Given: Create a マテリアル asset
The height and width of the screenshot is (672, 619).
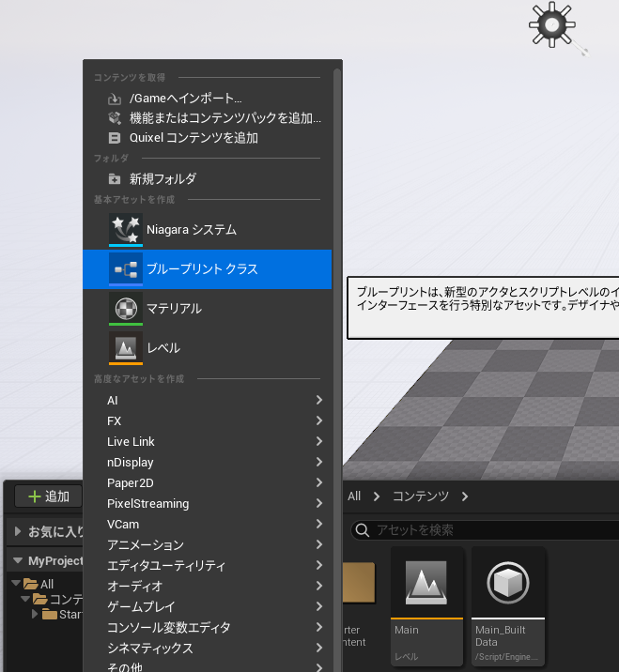Looking at the screenshot, I should [208, 309].
